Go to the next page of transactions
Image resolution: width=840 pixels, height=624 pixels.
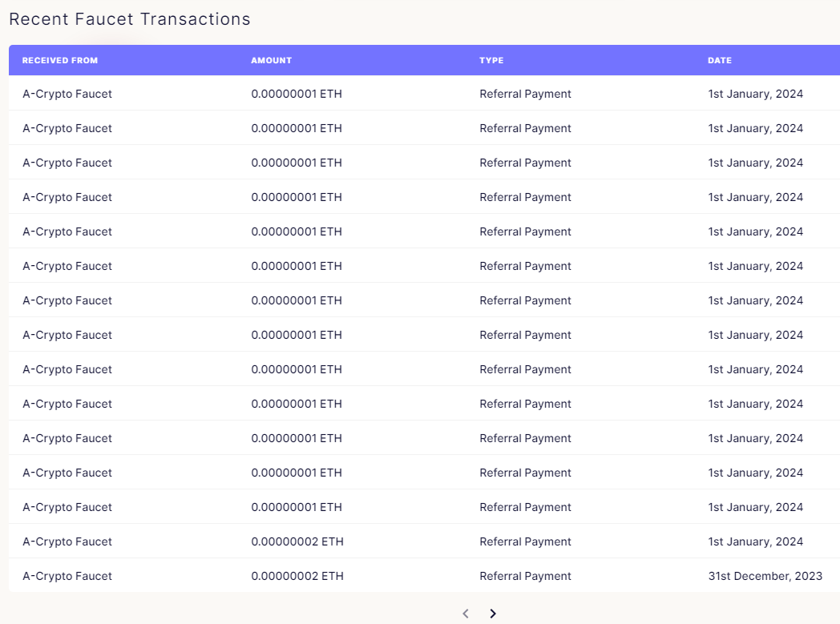click(493, 614)
